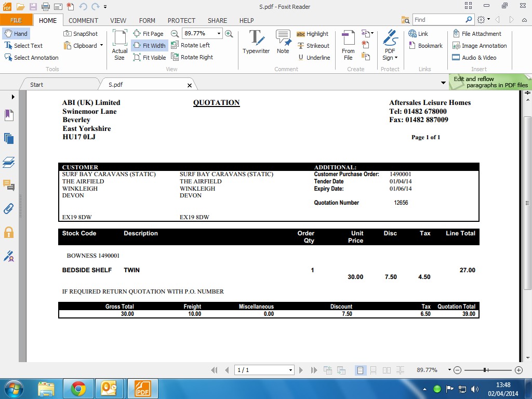Activate the Select Text tool
The width and height of the screenshot is (532, 399).
point(23,46)
